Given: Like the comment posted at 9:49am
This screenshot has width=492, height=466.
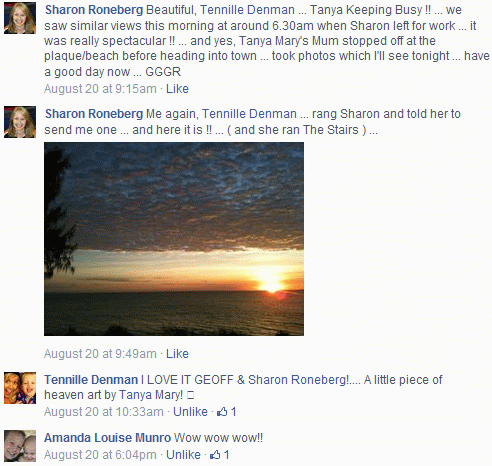Looking at the screenshot, I should 177,354.
